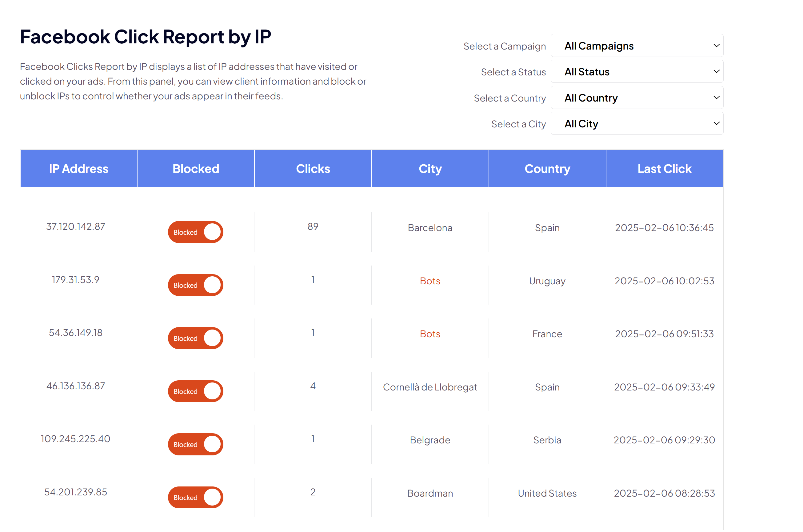Toggle Blocked switch for 109.245.225.40

(195, 445)
